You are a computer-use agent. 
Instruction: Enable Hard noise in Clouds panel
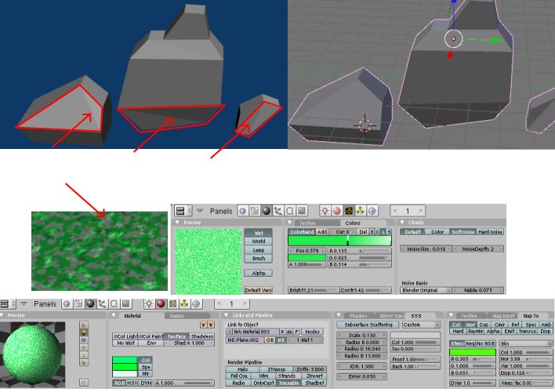(x=490, y=232)
